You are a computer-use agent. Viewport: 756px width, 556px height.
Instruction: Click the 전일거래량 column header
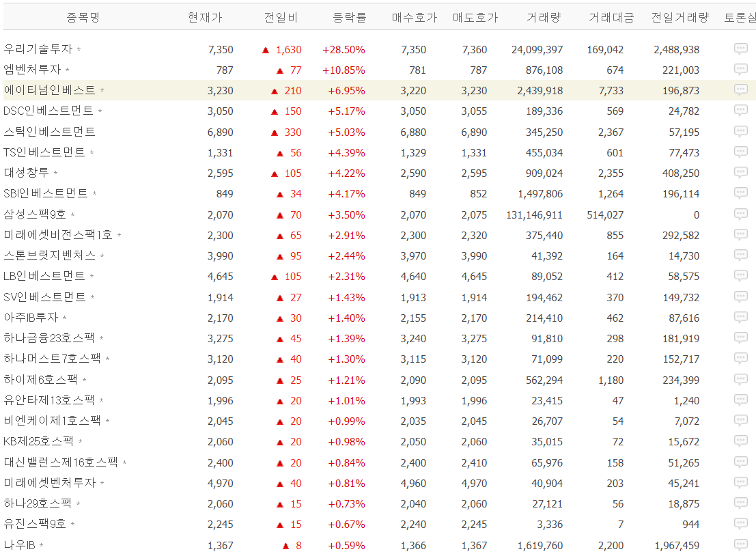point(680,17)
